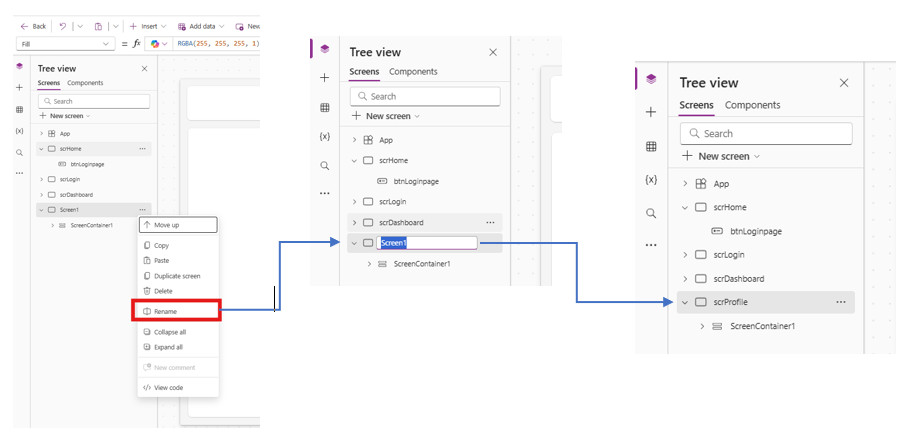Click Delete in the context menu
The width and height of the screenshot is (906, 442).
point(163,291)
